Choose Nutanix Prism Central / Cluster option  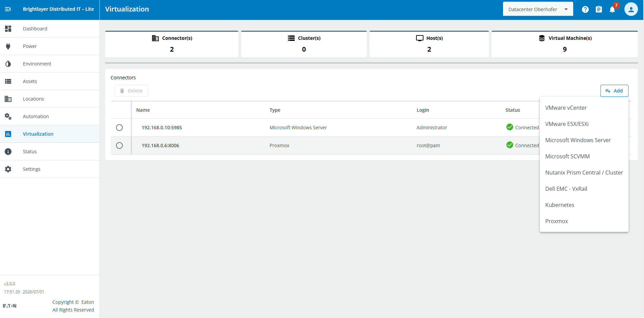click(x=584, y=173)
